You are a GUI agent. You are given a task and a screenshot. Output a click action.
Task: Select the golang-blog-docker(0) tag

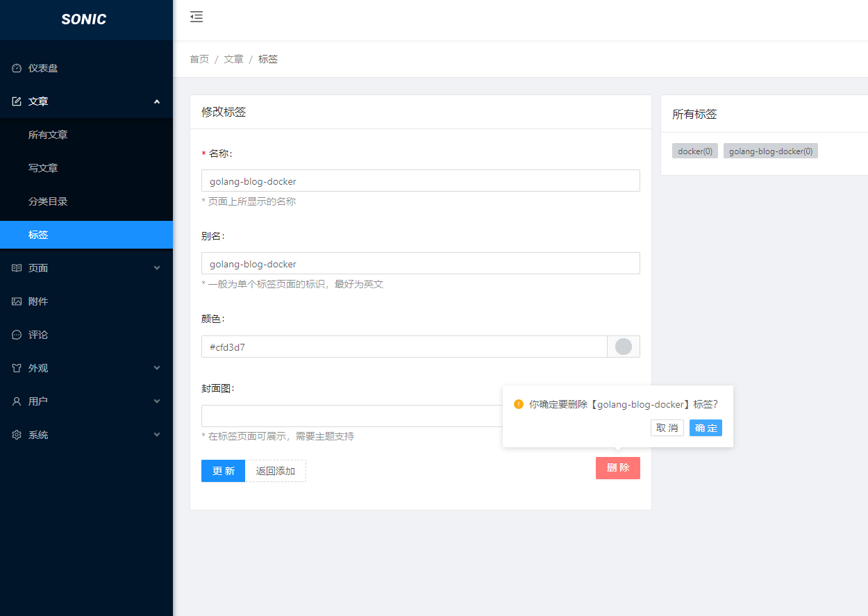pyautogui.click(x=771, y=151)
